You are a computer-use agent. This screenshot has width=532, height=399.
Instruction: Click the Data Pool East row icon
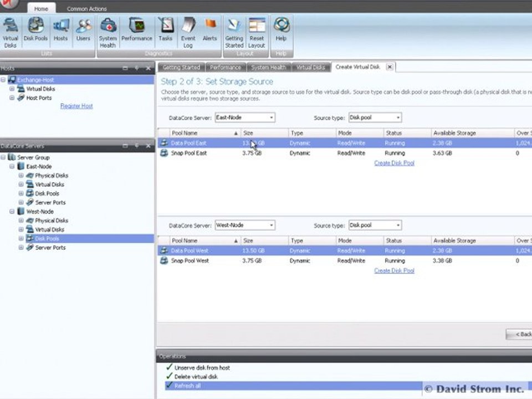pyautogui.click(x=164, y=143)
